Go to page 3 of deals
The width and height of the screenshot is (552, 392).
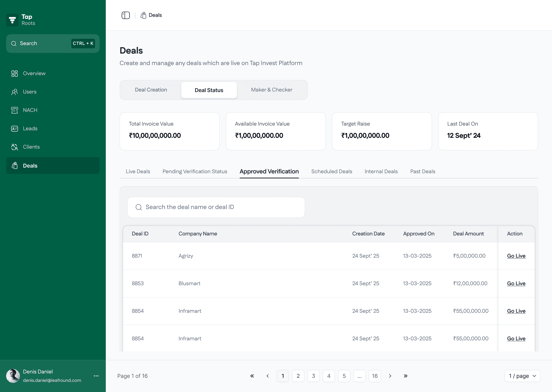313,376
